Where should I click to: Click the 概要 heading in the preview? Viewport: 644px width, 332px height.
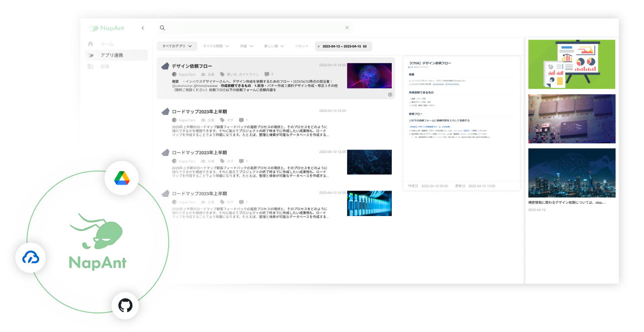point(411,74)
